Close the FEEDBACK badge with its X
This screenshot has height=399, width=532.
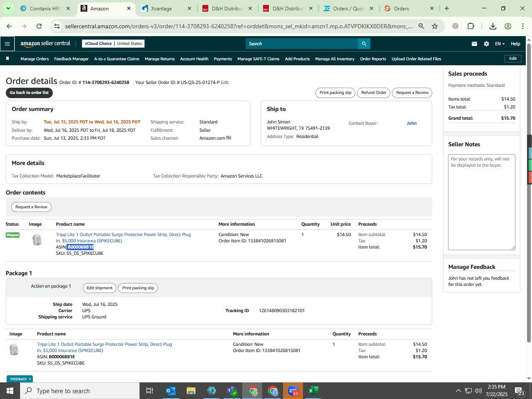pyautogui.click(x=30, y=379)
